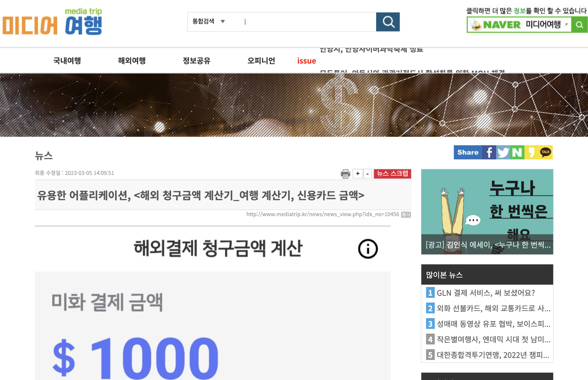The width and height of the screenshot is (588, 380).
Task: Click the info circle icon
Action: tap(368, 249)
